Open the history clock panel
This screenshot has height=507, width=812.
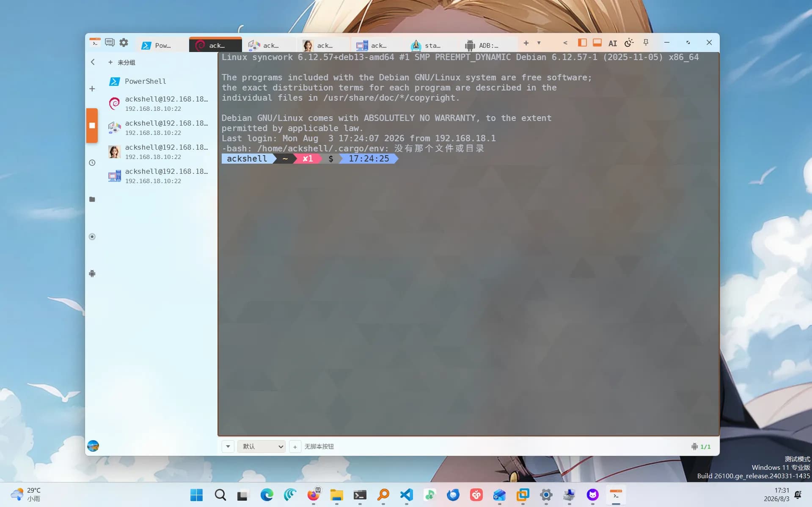92,163
